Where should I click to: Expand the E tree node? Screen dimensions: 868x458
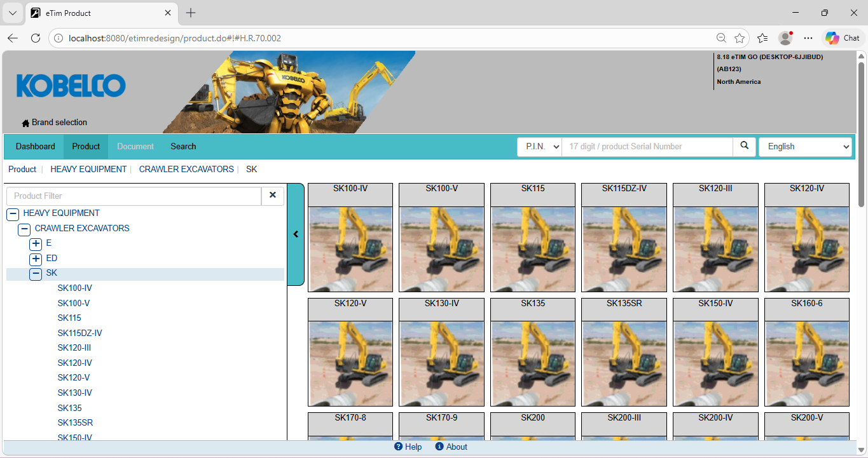tap(36, 243)
